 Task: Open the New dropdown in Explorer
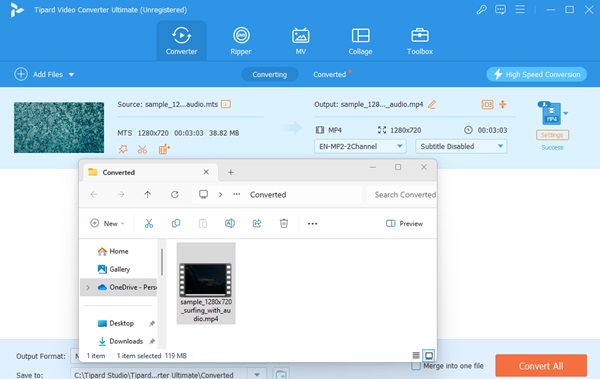[x=107, y=223]
